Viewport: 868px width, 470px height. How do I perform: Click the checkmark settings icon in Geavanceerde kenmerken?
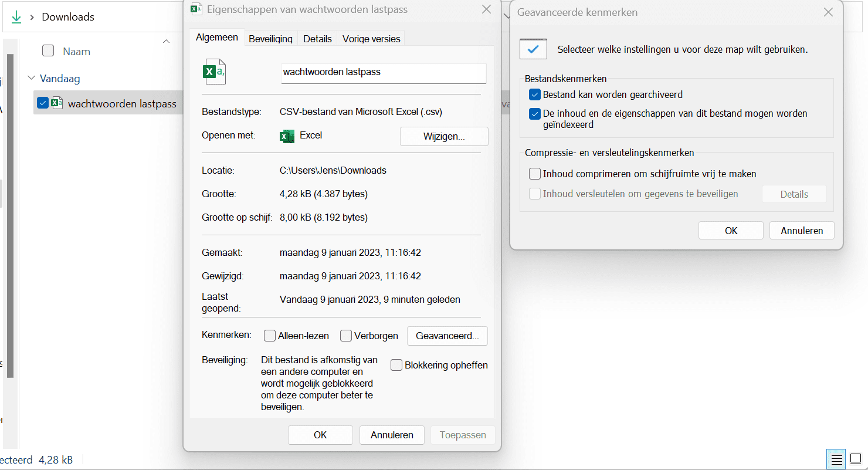point(533,49)
